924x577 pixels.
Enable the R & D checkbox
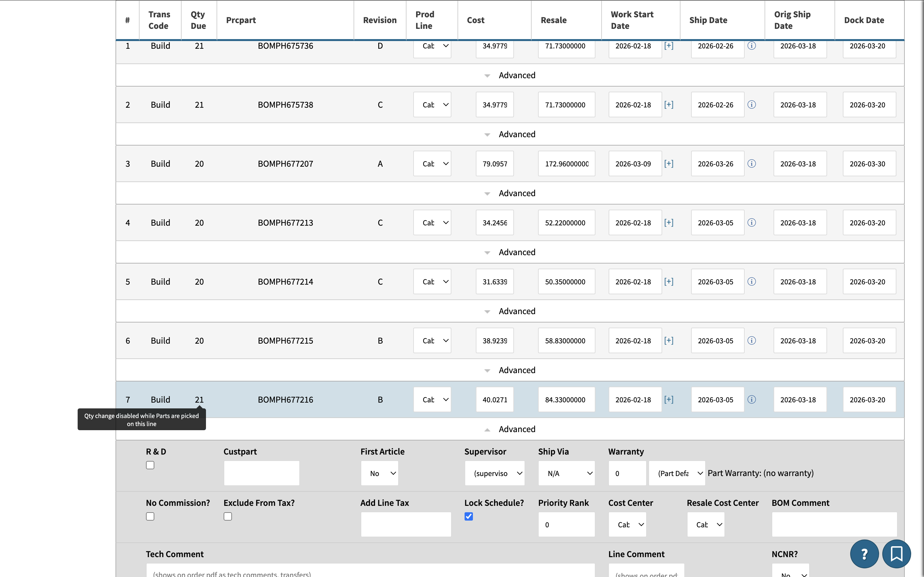[150, 465]
